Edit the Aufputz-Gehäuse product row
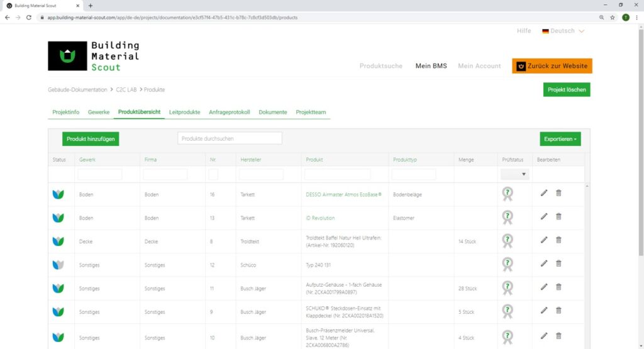Image resolution: width=644 pixels, height=349 pixels. [544, 287]
